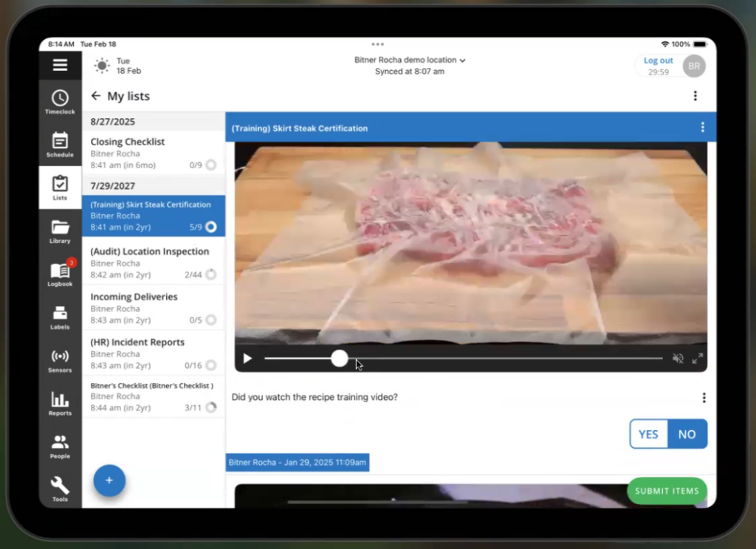Toggle Skirt Steak Certification progress circle
756x549 pixels.
pyautogui.click(x=210, y=227)
